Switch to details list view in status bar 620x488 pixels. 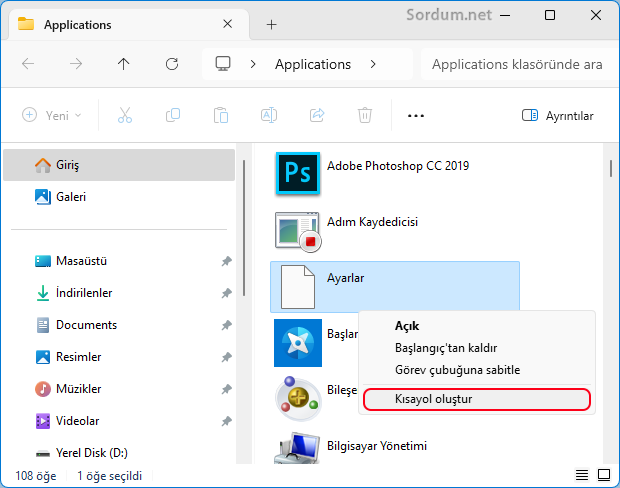coord(582,475)
